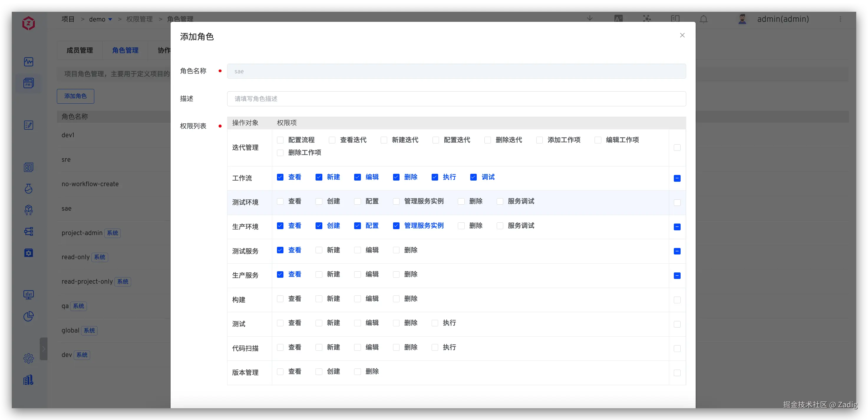
Task: Select the 角色管理 tab
Action: (125, 50)
